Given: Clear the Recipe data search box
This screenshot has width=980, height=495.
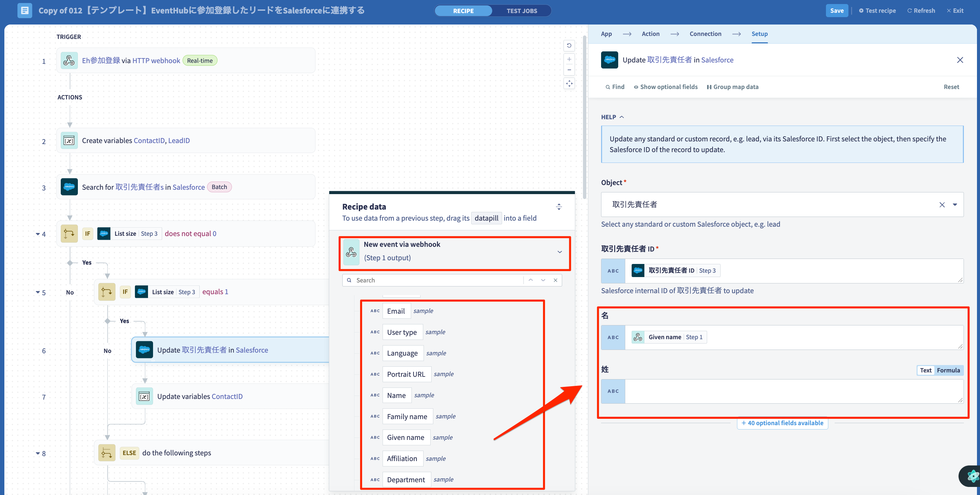Looking at the screenshot, I should point(555,280).
